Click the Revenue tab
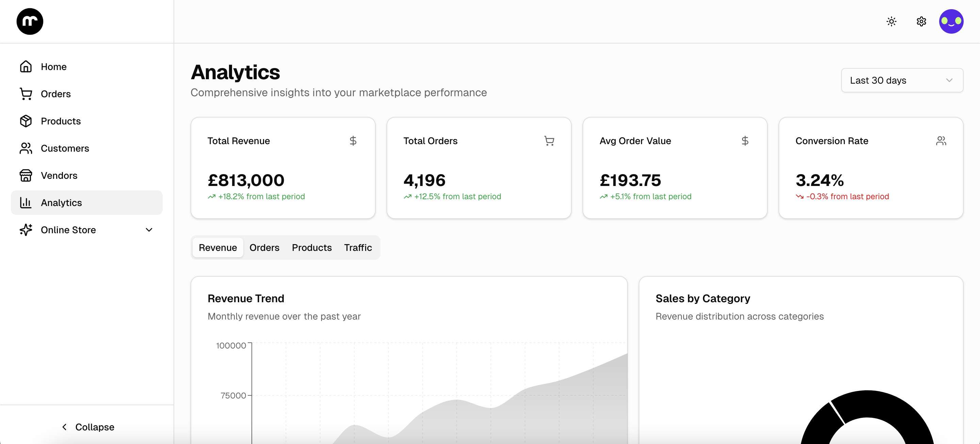980x444 pixels. coord(217,247)
